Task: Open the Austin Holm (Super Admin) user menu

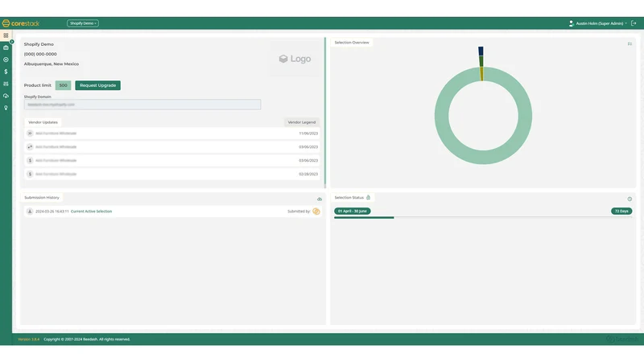Action: [x=601, y=23]
